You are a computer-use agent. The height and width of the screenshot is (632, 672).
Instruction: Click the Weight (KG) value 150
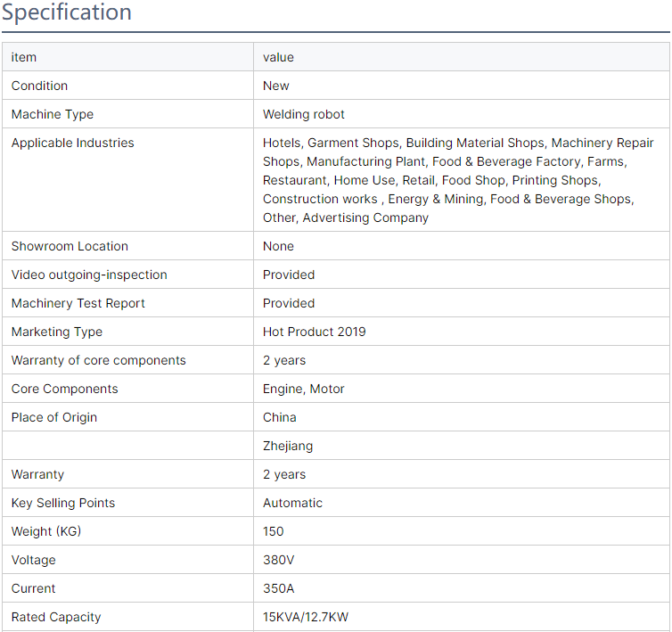(273, 531)
